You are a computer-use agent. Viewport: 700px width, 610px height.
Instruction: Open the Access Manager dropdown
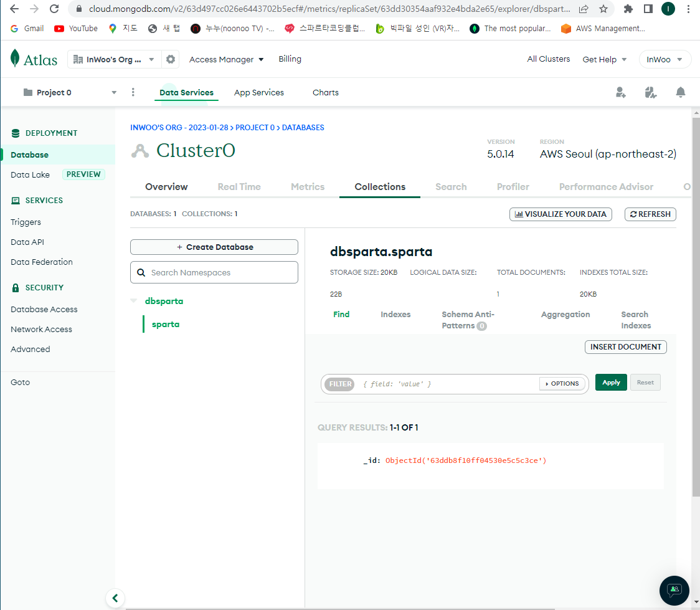(x=226, y=59)
